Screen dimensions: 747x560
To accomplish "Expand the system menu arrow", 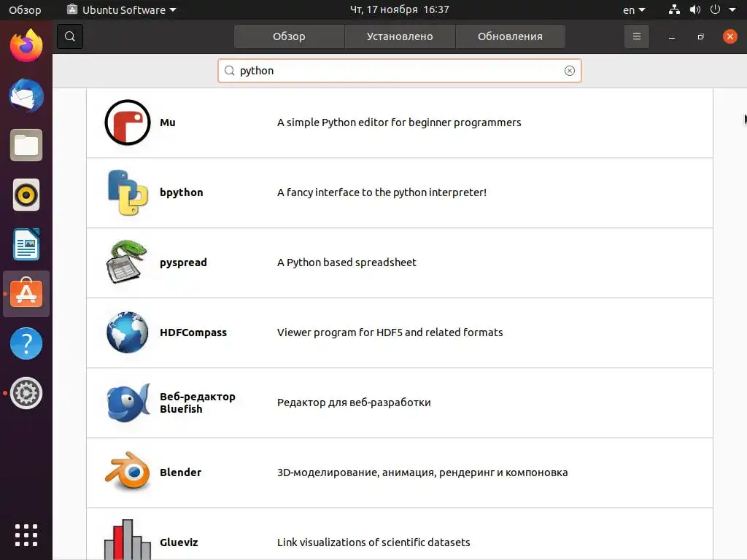I will click(732, 9).
